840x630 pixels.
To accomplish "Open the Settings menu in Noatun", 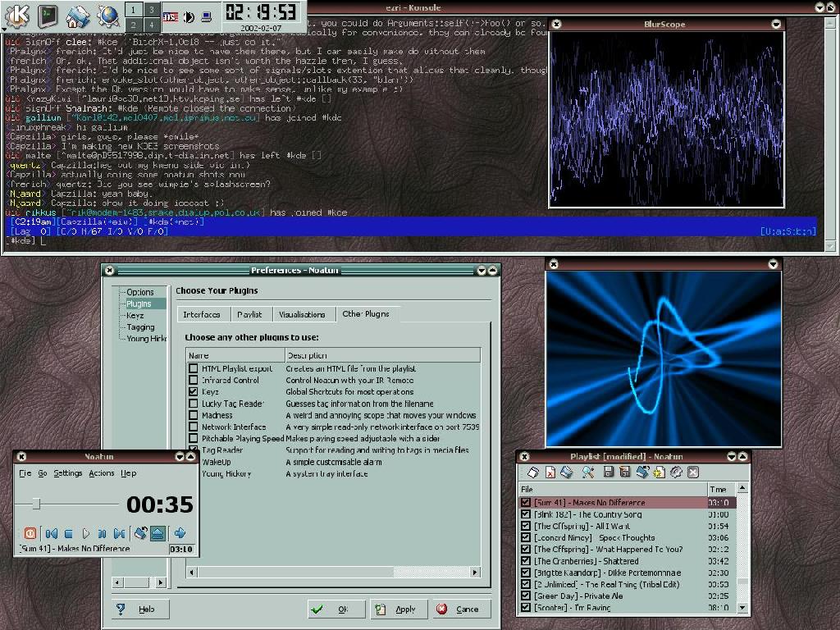I will tap(68, 473).
